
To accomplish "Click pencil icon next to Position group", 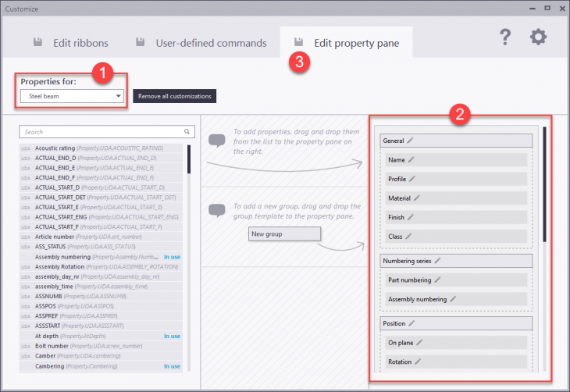I will (x=411, y=323).
